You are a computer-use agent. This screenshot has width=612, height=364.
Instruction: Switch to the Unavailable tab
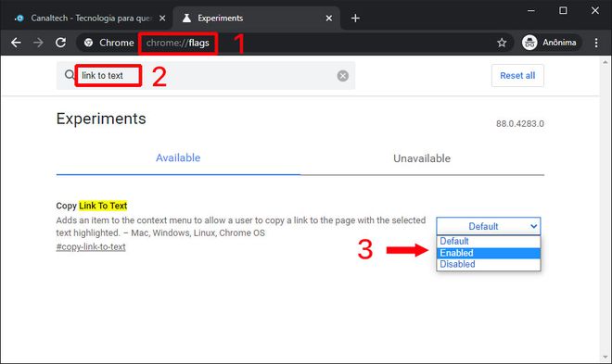(422, 158)
